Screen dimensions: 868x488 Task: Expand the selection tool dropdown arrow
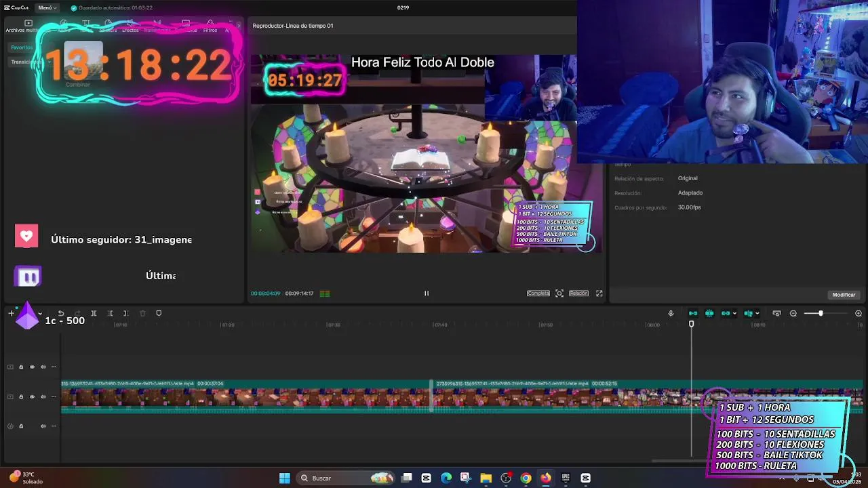click(40, 314)
